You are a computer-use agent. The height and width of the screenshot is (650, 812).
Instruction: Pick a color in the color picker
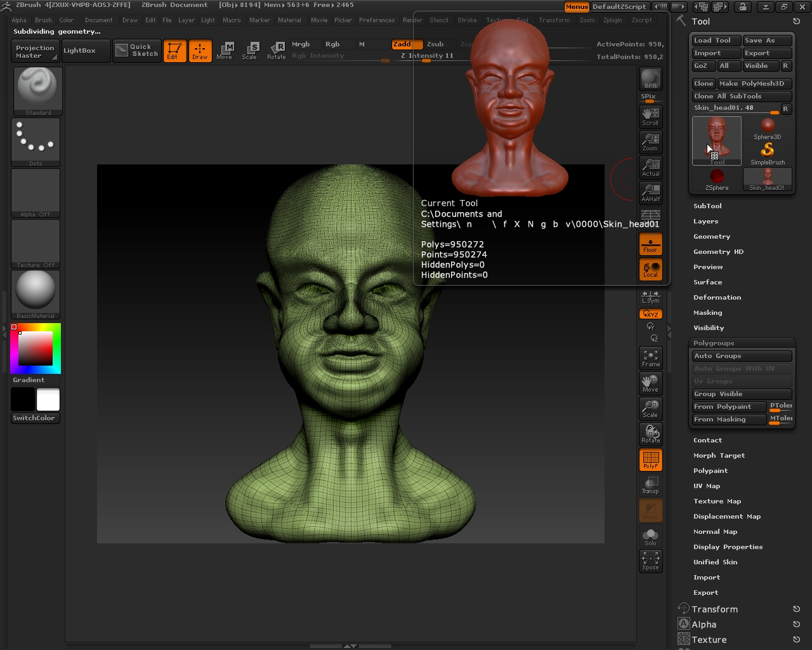click(36, 348)
